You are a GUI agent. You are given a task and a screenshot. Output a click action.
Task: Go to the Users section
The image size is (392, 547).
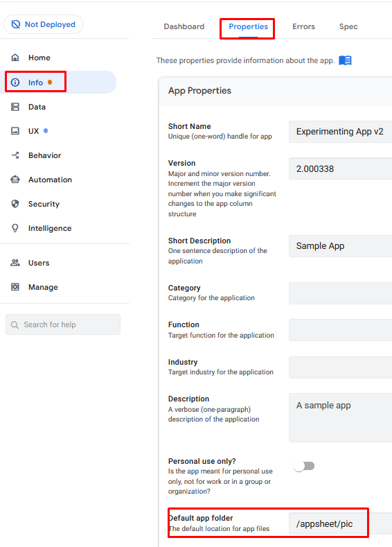point(38,263)
